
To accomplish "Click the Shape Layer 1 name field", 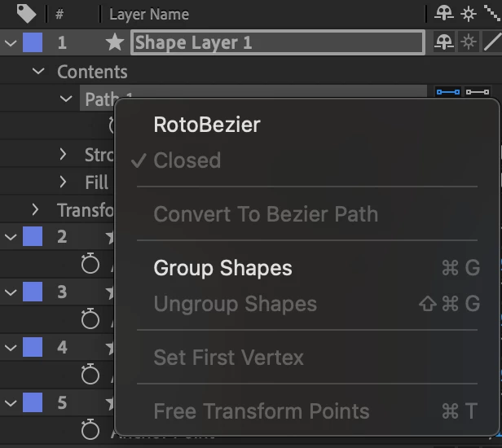I will [x=277, y=43].
